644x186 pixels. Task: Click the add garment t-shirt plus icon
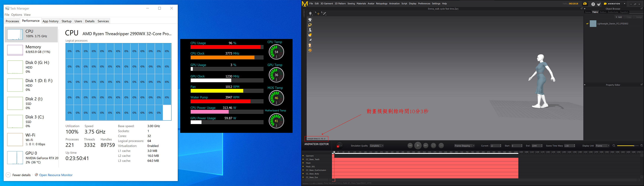[599, 4]
